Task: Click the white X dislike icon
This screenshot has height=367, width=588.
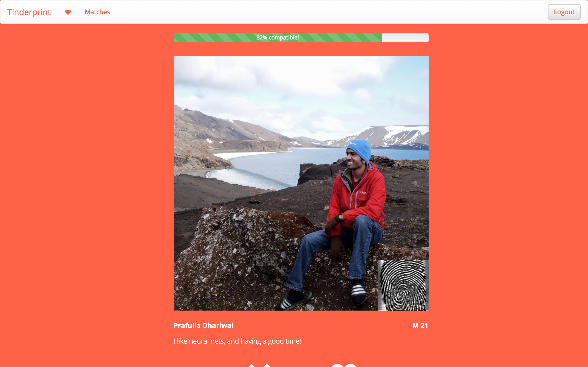Action: (x=259, y=365)
